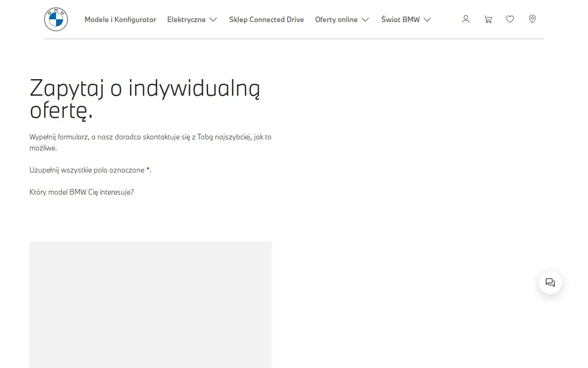Click the BMW logo in header

click(x=56, y=19)
